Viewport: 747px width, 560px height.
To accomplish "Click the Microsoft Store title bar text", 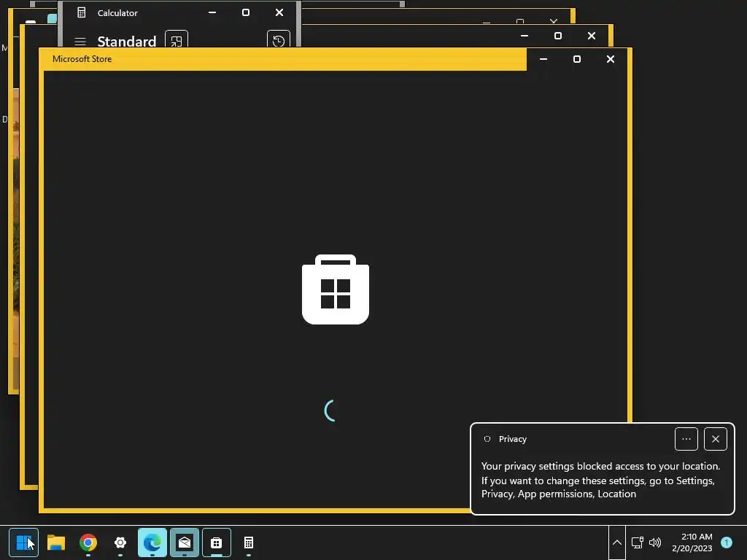I will [x=82, y=59].
